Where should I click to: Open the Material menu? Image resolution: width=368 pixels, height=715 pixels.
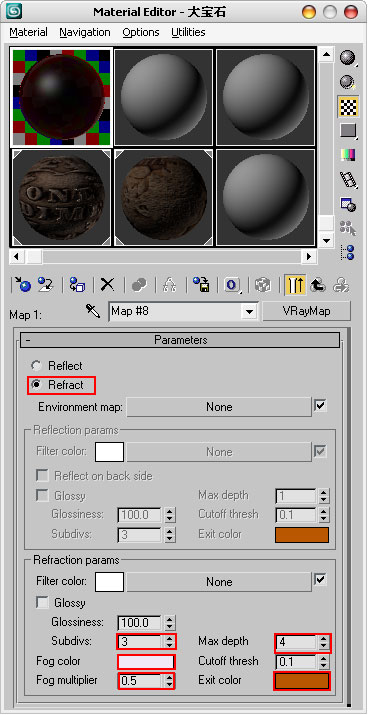tap(28, 32)
